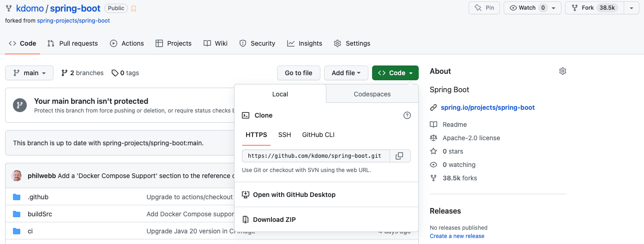644x244 pixels.
Task: Open the ci folder
Action: pos(30,231)
